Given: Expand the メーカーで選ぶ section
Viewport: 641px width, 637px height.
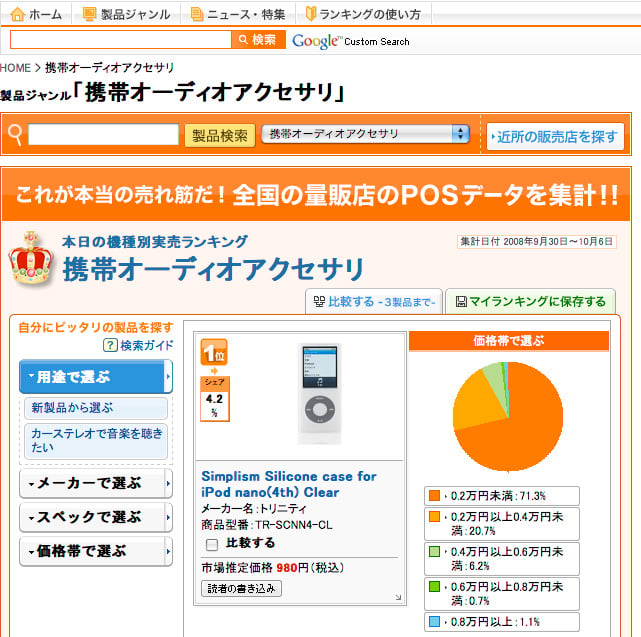Looking at the screenshot, I should point(96,483).
